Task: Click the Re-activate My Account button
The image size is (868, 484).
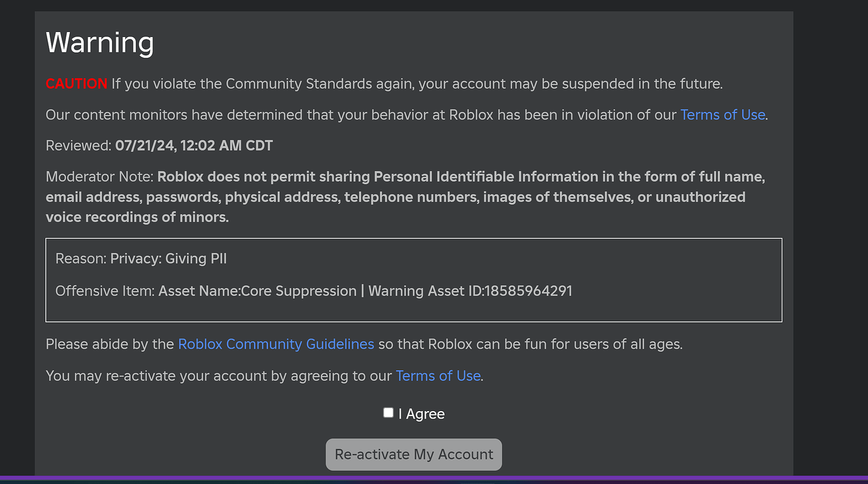Action: click(414, 454)
